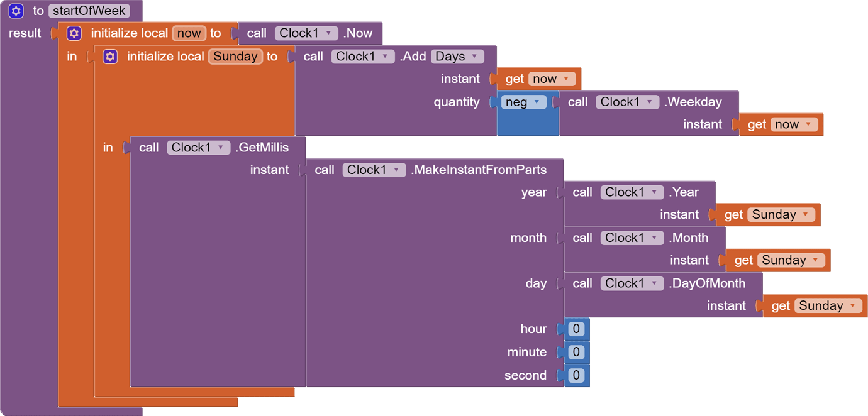
Task: Open the Clock1 dropdown on the .Now call
Action: point(306,33)
